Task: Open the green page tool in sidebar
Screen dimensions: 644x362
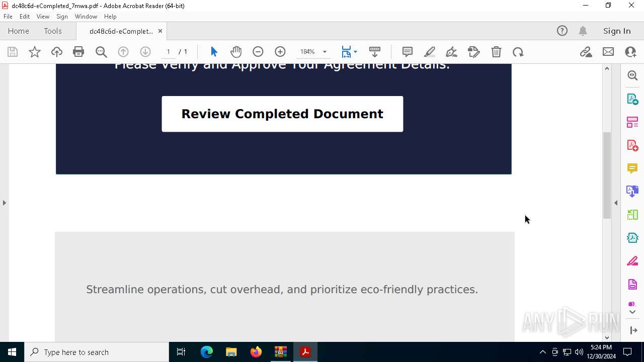Action: (632, 215)
